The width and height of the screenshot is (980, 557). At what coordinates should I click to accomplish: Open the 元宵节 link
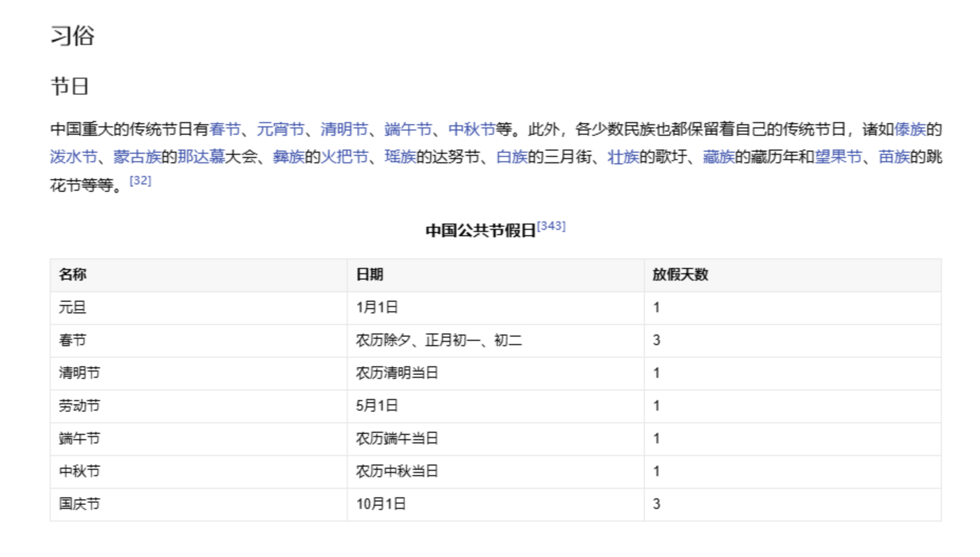(x=281, y=129)
